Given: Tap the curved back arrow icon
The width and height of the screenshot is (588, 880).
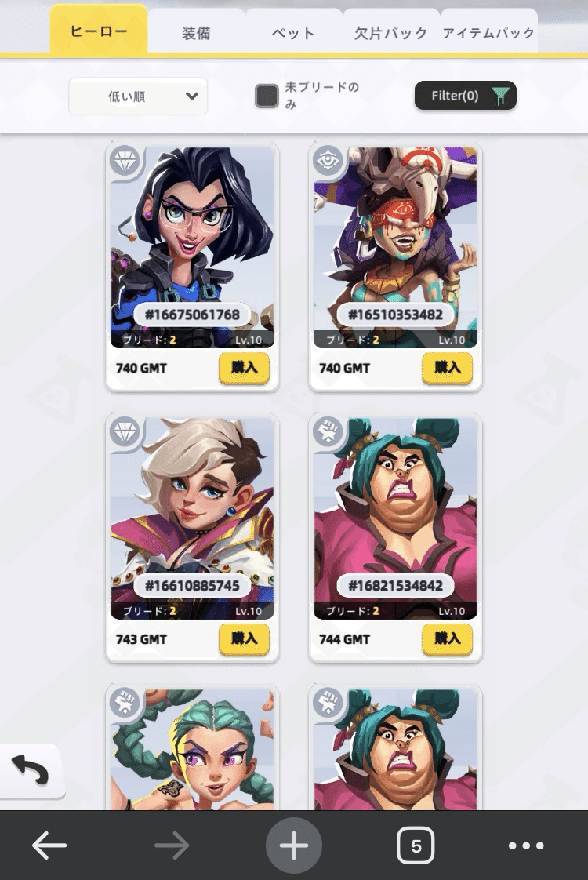Looking at the screenshot, I should coord(31,770).
